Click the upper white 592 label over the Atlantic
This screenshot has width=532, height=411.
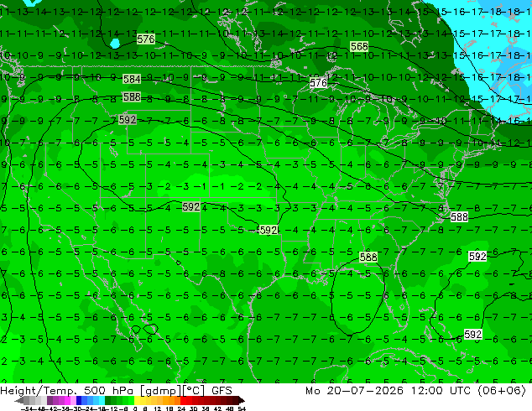coord(477,256)
